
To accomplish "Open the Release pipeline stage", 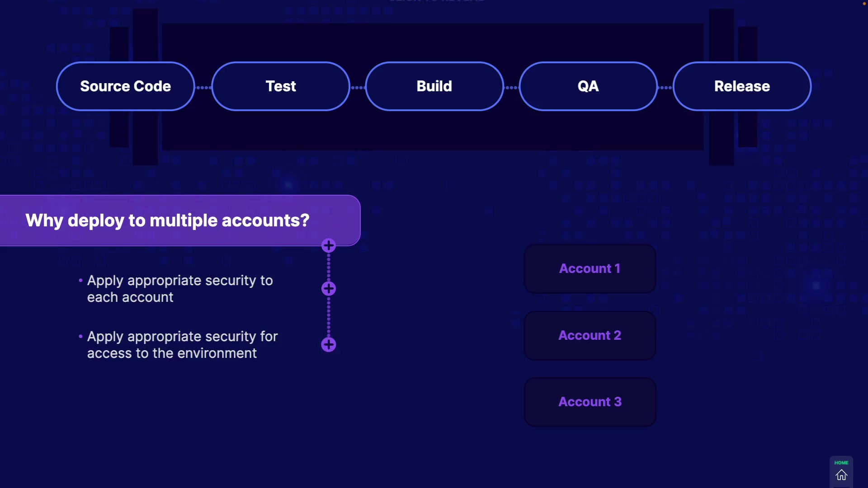I will [x=742, y=86].
